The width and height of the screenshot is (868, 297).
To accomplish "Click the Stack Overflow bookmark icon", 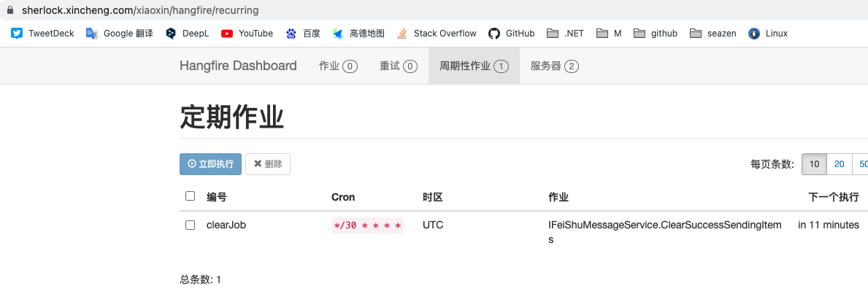I will 402,33.
